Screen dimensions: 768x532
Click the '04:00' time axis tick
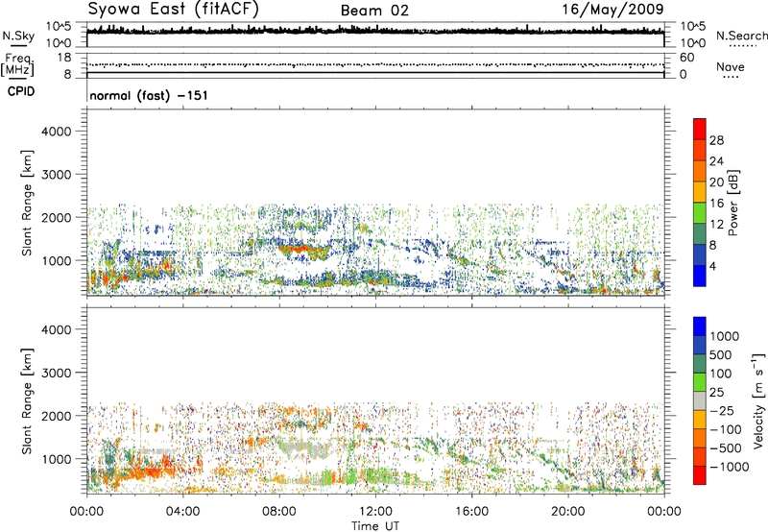click(182, 512)
